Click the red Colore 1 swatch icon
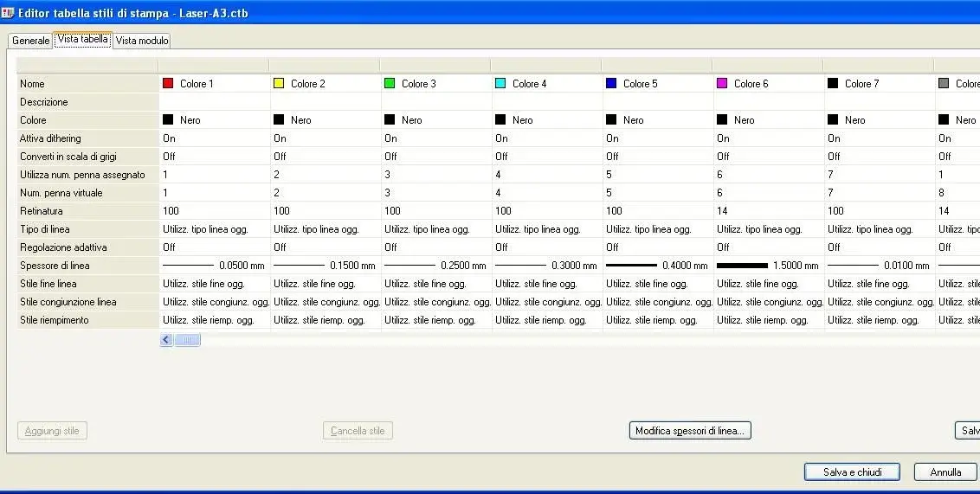Screen dimensions: 980x494 click(168, 83)
